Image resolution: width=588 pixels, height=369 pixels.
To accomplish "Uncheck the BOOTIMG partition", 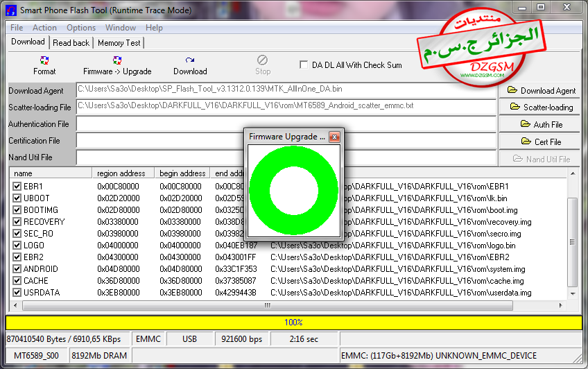I will 17,210.
